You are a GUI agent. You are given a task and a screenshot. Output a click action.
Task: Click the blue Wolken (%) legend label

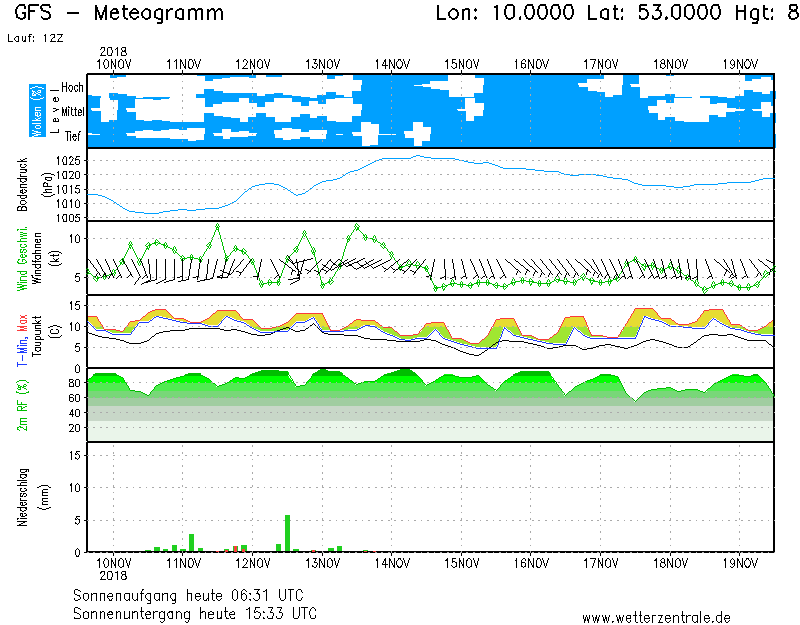38,110
